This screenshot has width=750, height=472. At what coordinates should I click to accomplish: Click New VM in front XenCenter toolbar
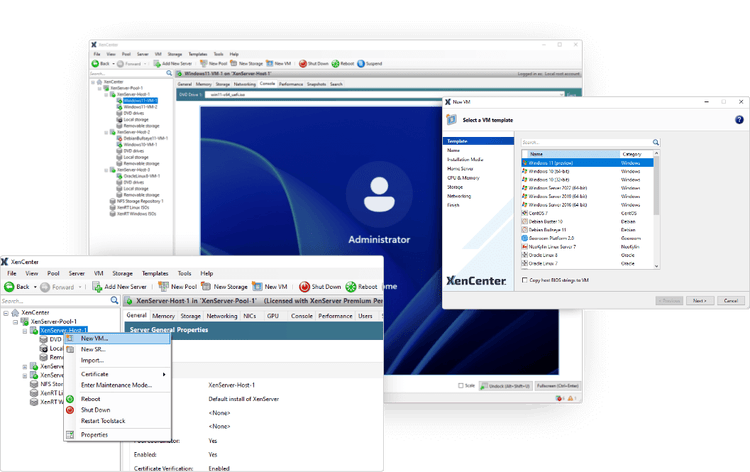point(270,286)
